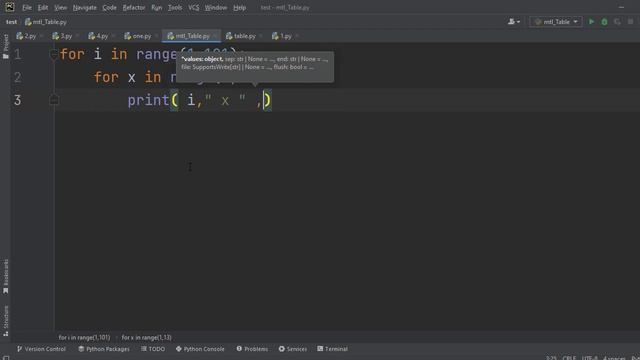Screen dimensions: 640x360
Task: Open the Problems tool window
Action: coord(252,349)
